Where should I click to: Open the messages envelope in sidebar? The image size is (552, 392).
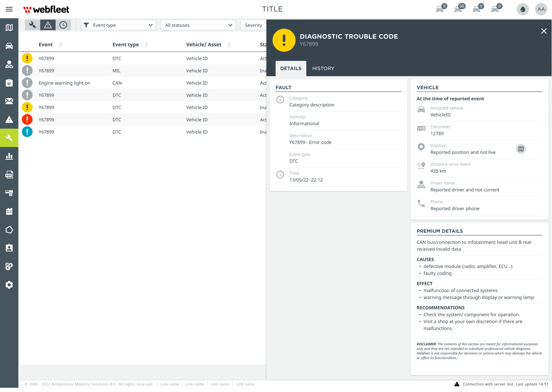(9, 101)
